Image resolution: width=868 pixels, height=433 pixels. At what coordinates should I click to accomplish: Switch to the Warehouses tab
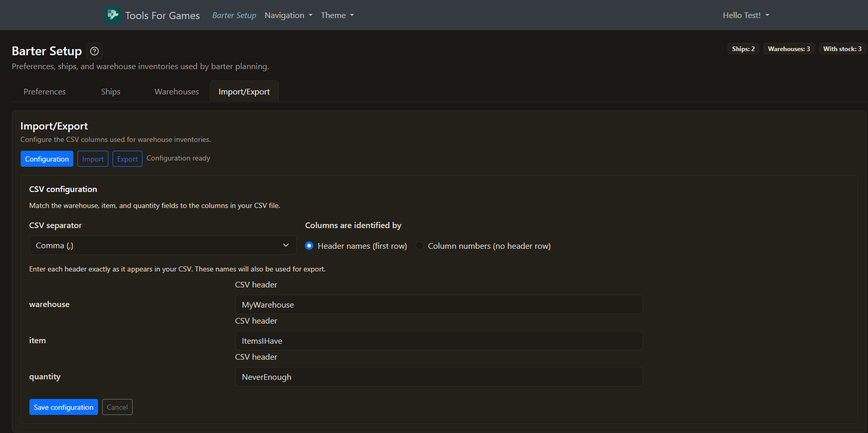click(x=176, y=91)
